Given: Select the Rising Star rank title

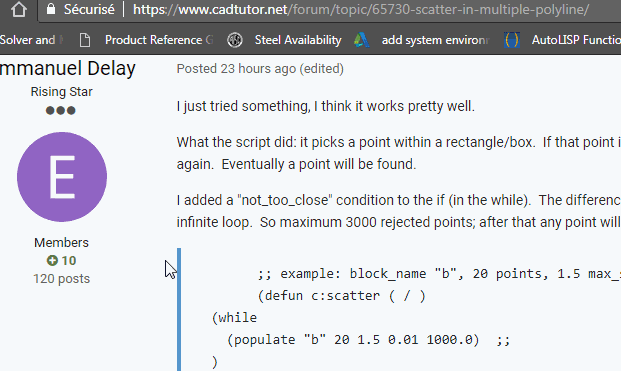Looking at the screenshot, I should pos(61,92).
